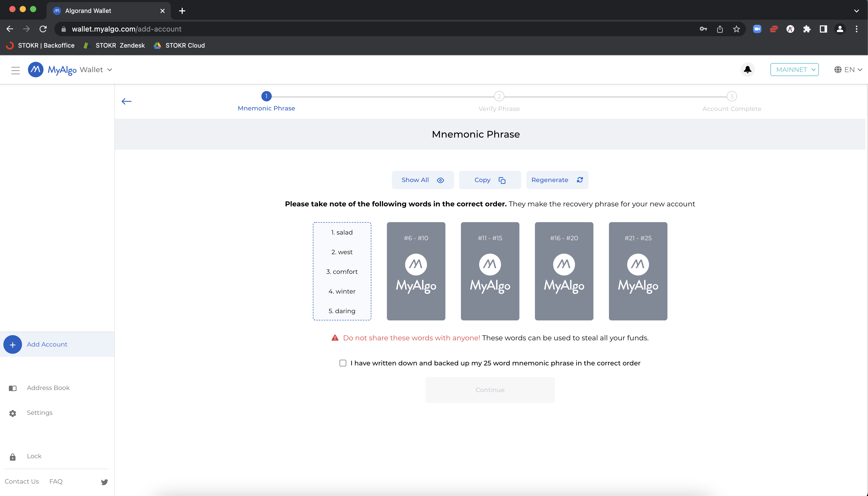Open Settings via the gear icon

(13, 413)
